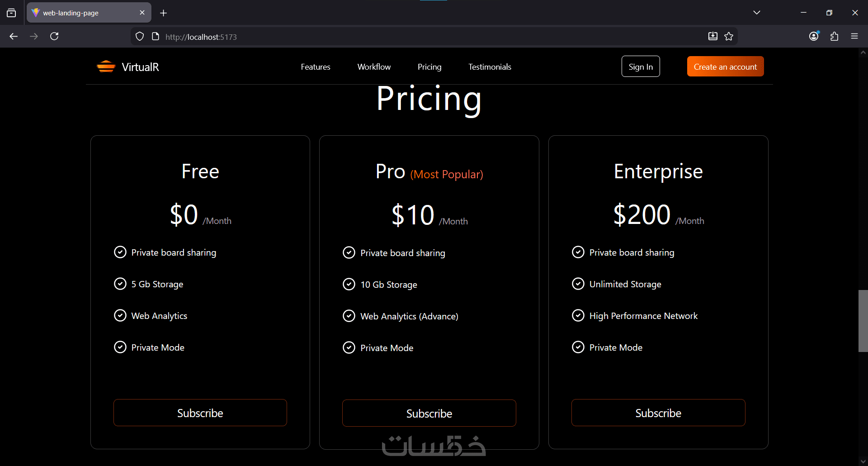This screenshot has height=466, width=868.
Task: Open the Workflow nav link
Action: tap(374, 67)
